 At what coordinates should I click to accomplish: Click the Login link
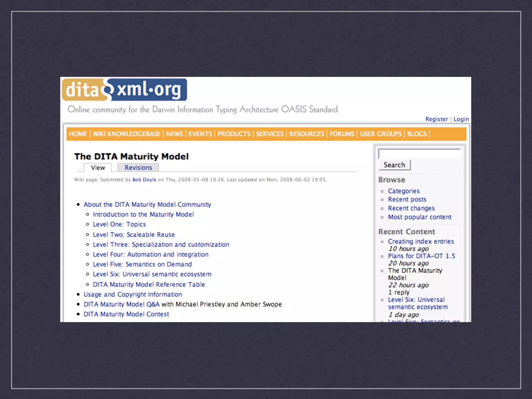coord(461,119)
